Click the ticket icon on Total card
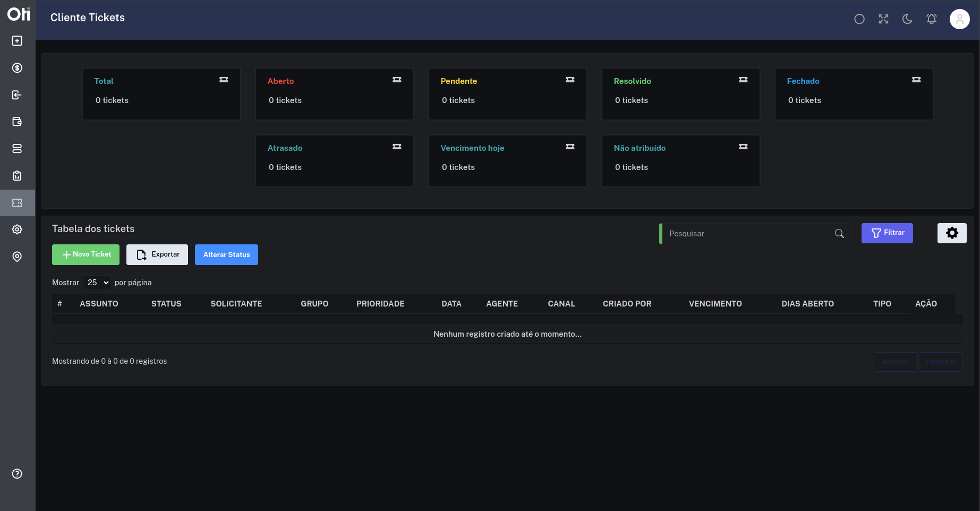 pyautogui.click(x=224, y=80)
